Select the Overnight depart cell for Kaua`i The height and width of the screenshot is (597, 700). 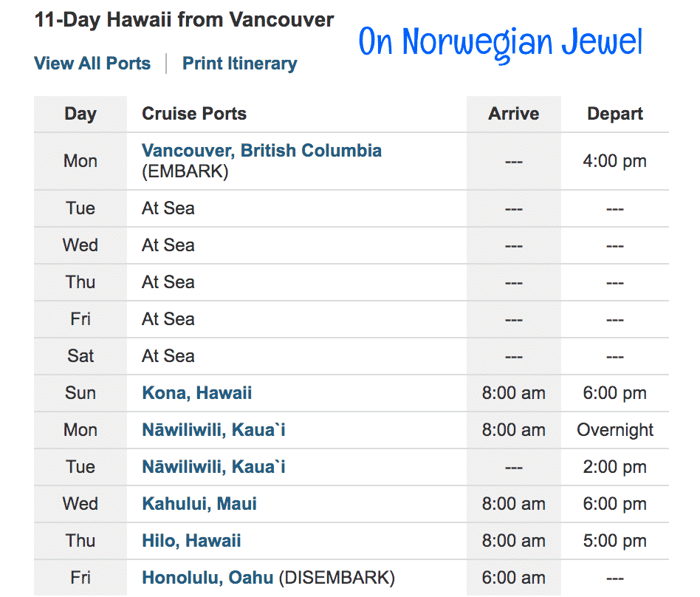[615, 430]
